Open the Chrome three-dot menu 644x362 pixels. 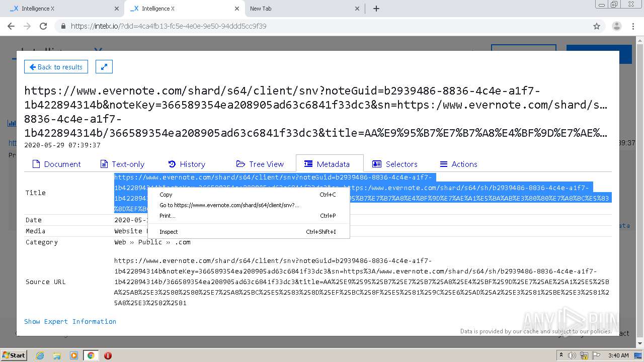(x=633, y=26)
